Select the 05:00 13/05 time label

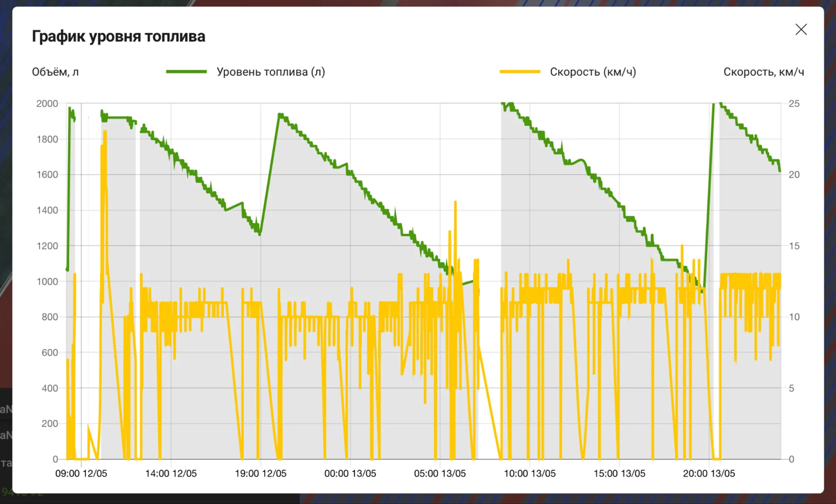point(440,473)
